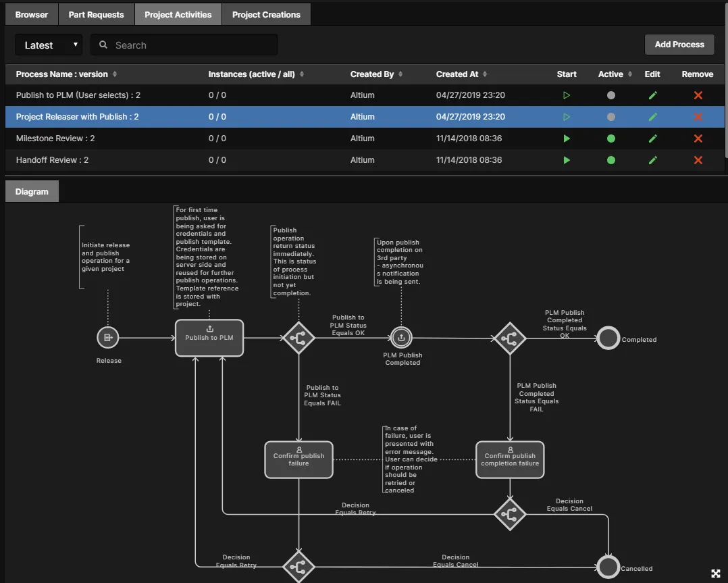This screenshot has width=728, height=583.
Task: Select the Diagram tab
Action: tap(32, 191)
